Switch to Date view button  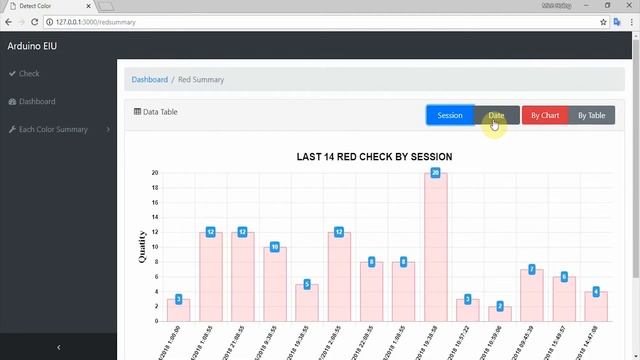[497, 115]
